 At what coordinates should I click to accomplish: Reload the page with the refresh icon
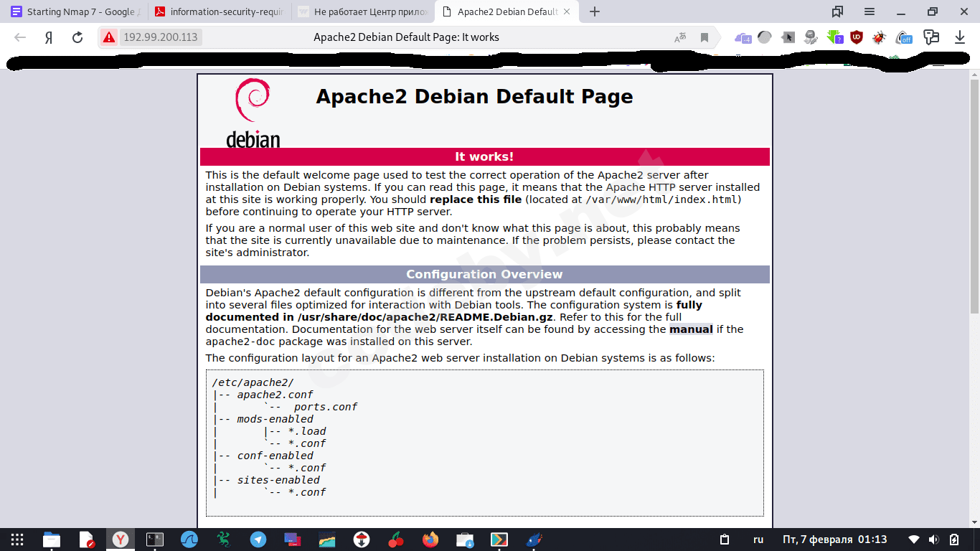(77, 37)
